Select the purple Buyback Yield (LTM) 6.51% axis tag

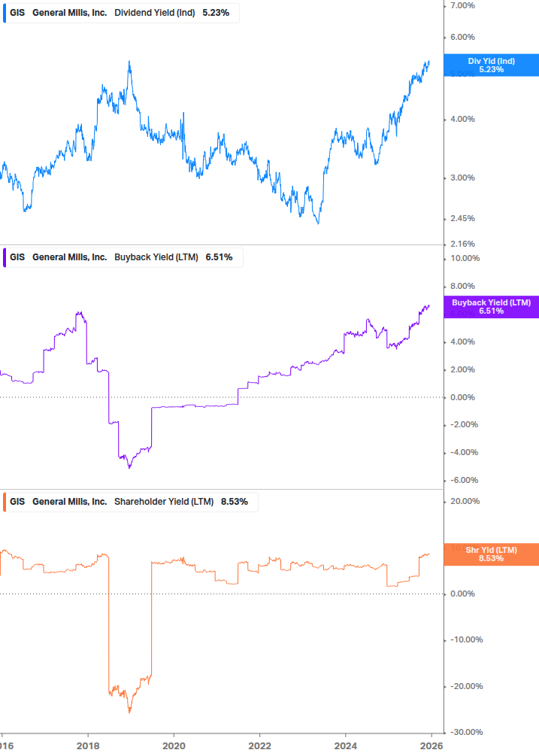pyautogui.click(x=491, y=307)
